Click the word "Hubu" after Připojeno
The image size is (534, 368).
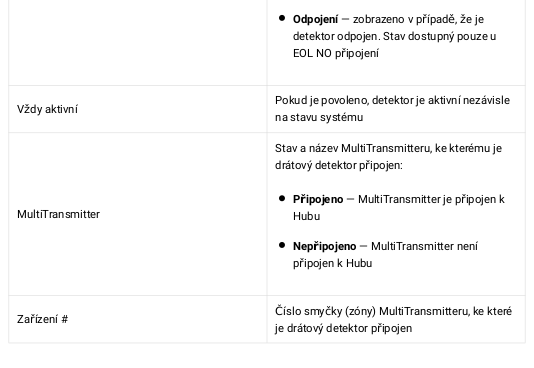[307, 217]
